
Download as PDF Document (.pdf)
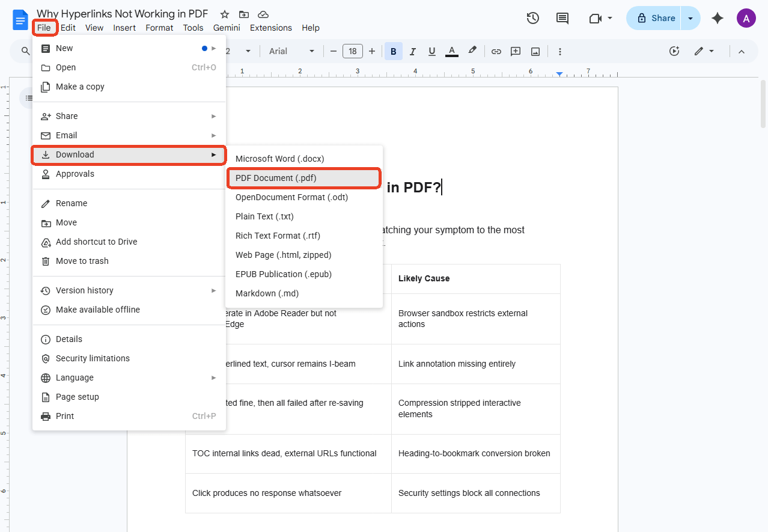pyautogui.click(x=304, y=178)
